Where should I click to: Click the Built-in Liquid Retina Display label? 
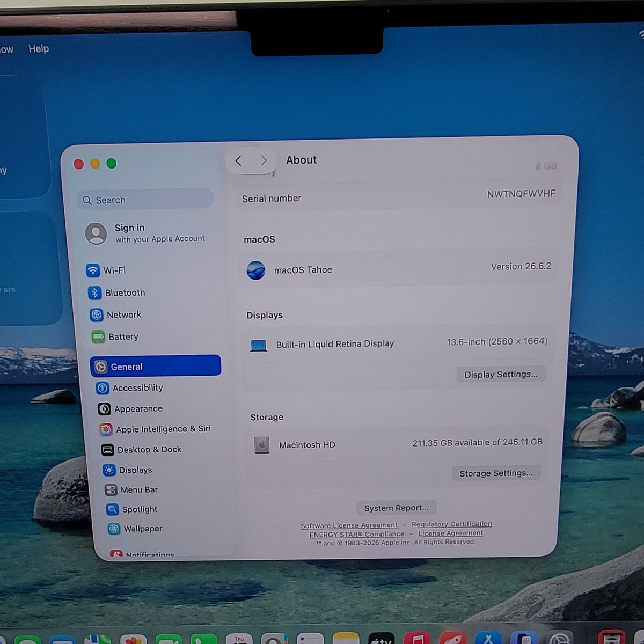335,344
